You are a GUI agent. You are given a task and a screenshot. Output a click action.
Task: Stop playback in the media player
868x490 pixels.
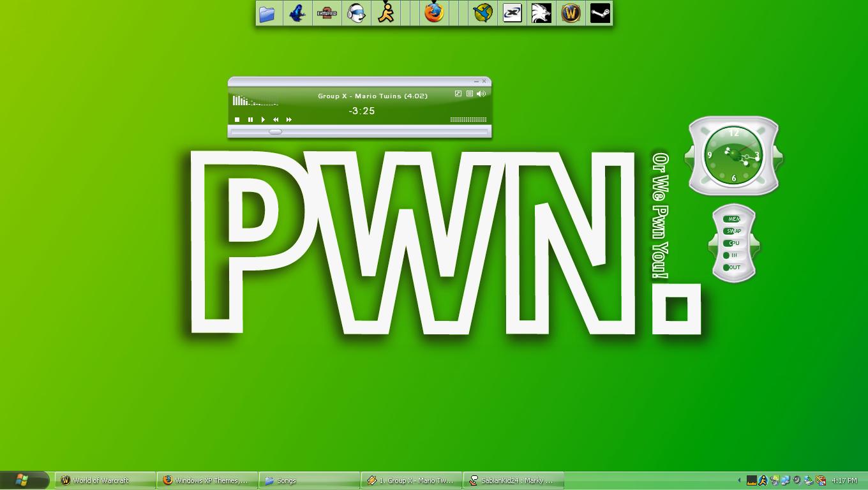pyautogui.click(x=237, y=119)
